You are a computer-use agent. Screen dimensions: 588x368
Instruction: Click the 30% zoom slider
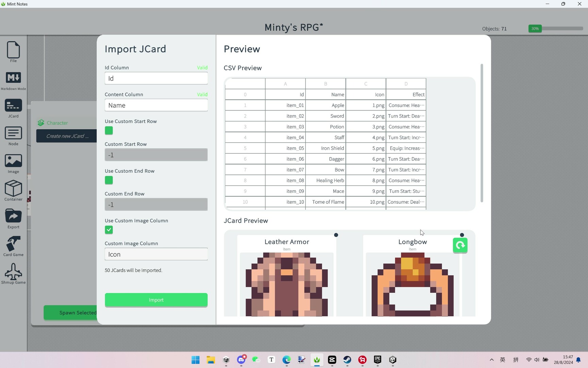[556, 29]
